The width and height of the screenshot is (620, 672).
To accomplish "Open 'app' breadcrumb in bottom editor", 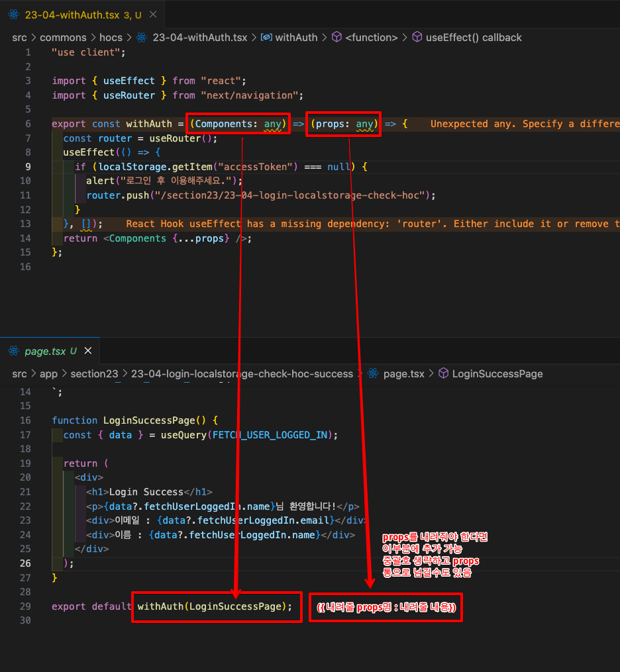I will (x=48, y=374).
